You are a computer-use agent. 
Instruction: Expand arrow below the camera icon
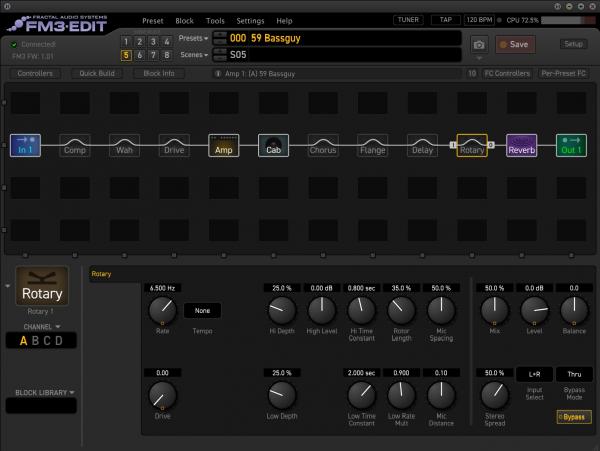pyautogui.click(x=479, y=59)
